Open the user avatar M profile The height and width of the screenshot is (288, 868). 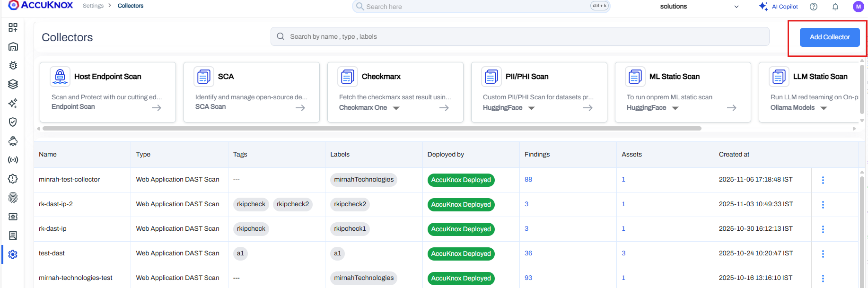(x=858, y=7)
